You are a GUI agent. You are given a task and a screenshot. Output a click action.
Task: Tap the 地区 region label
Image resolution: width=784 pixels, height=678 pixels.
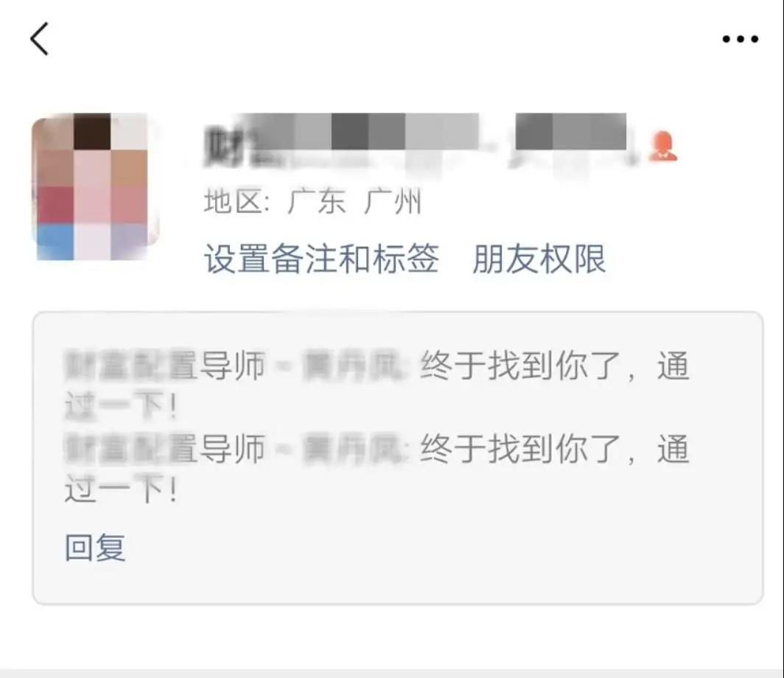236,201
